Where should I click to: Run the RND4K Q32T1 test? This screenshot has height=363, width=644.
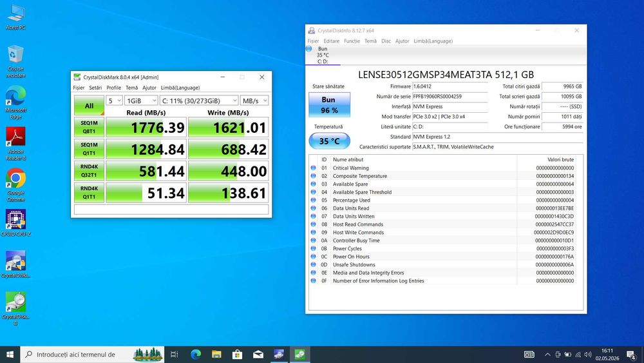pos(89,171)
